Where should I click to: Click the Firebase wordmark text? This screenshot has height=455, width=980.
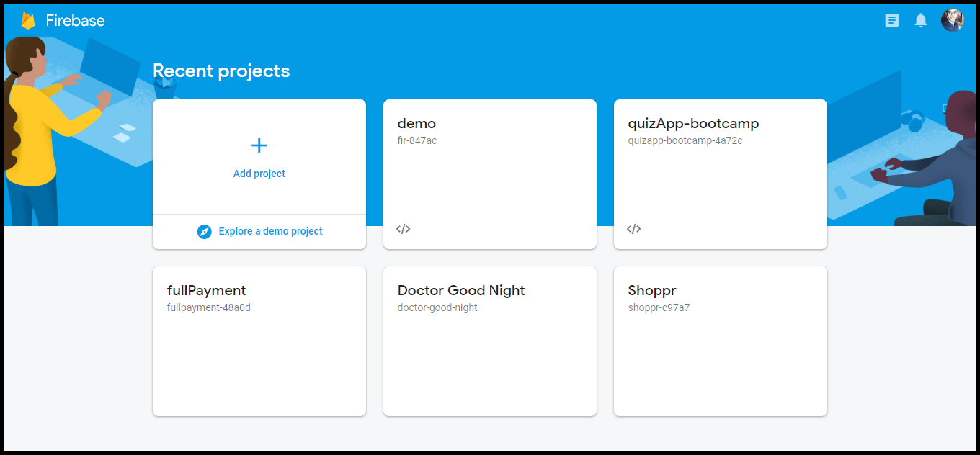[76, 21]
